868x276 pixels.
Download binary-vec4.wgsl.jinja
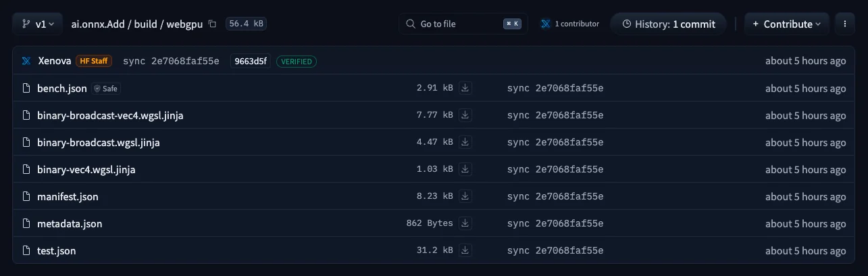465,169
